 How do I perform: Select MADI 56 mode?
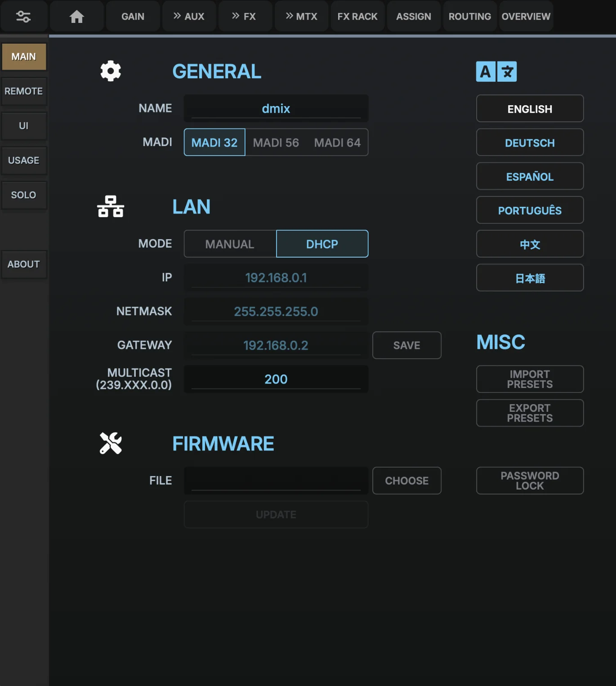pos(276,143)
